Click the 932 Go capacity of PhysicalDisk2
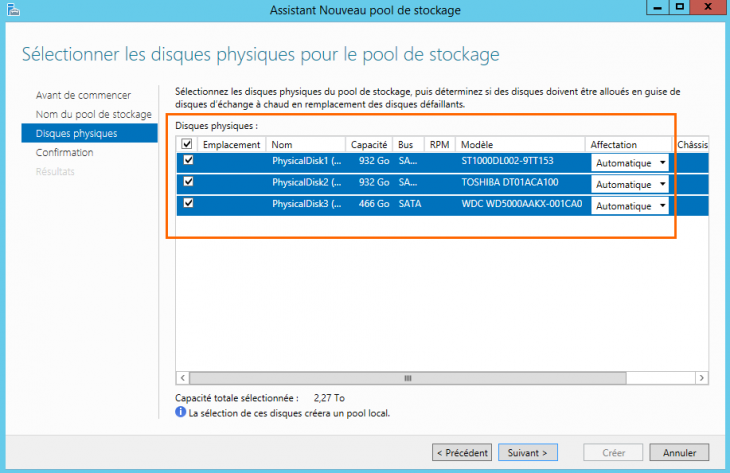This screenshot has width=730, height=473. point(374,182)
